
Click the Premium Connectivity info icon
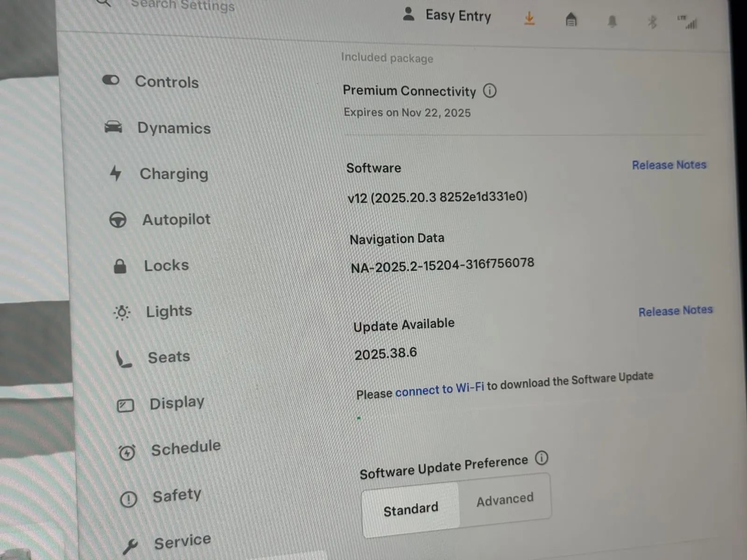tap(489, 91)
